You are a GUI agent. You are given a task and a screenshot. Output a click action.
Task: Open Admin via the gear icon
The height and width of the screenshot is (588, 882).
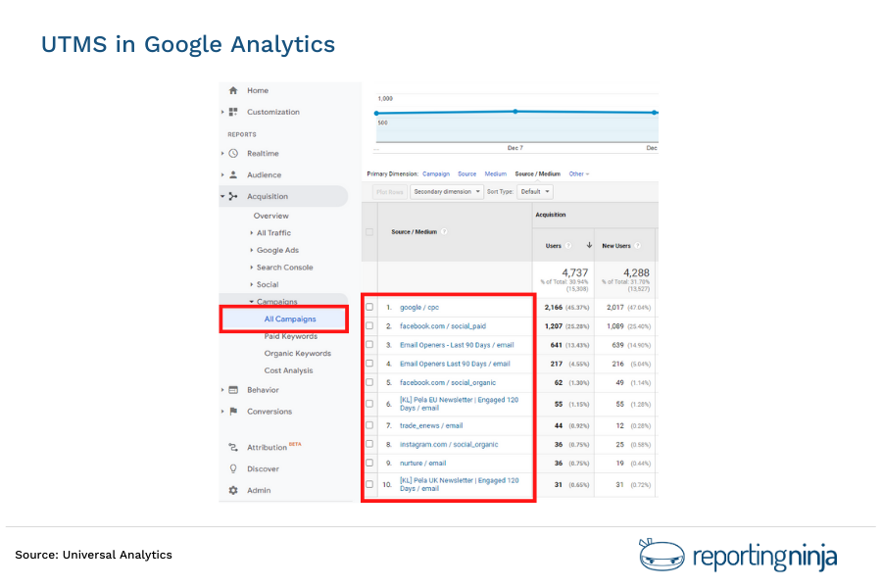232,490
